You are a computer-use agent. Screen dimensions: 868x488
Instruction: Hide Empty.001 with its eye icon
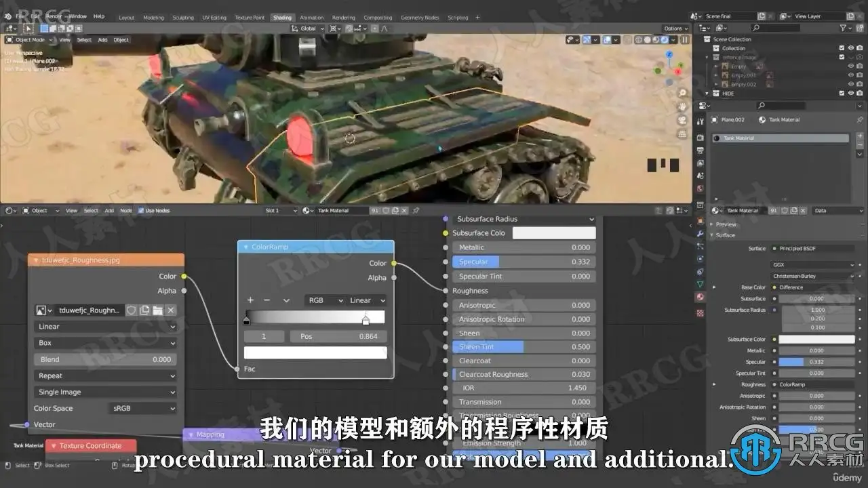click(851, 75)
